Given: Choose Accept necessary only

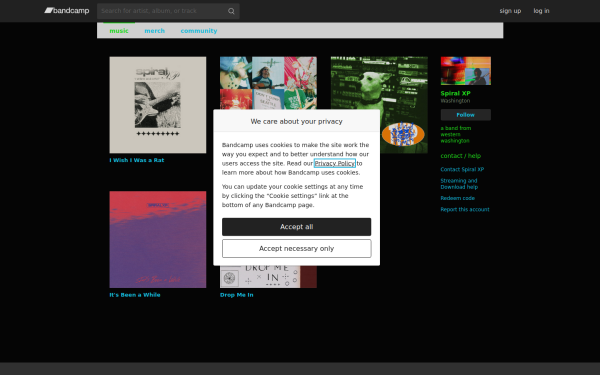Looking at the screenshot, I should [297, 249].
